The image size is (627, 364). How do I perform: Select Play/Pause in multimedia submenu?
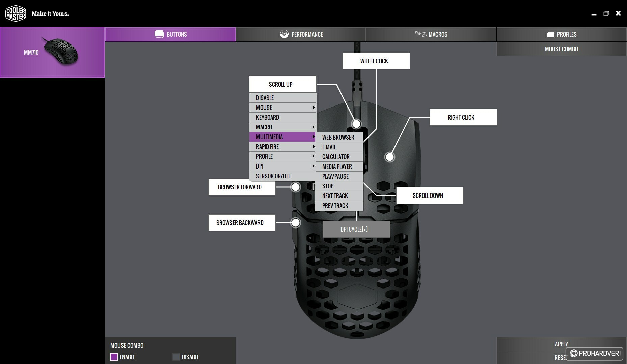coord(339,176)
